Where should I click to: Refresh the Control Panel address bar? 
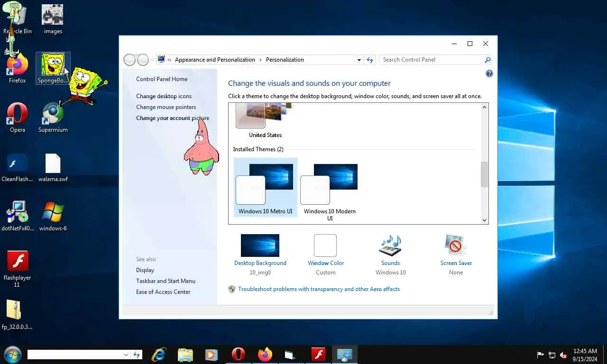(x=370, y=60)
